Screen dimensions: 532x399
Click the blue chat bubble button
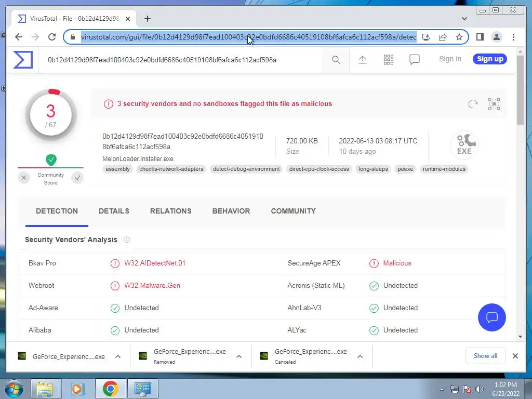point(491,317)
